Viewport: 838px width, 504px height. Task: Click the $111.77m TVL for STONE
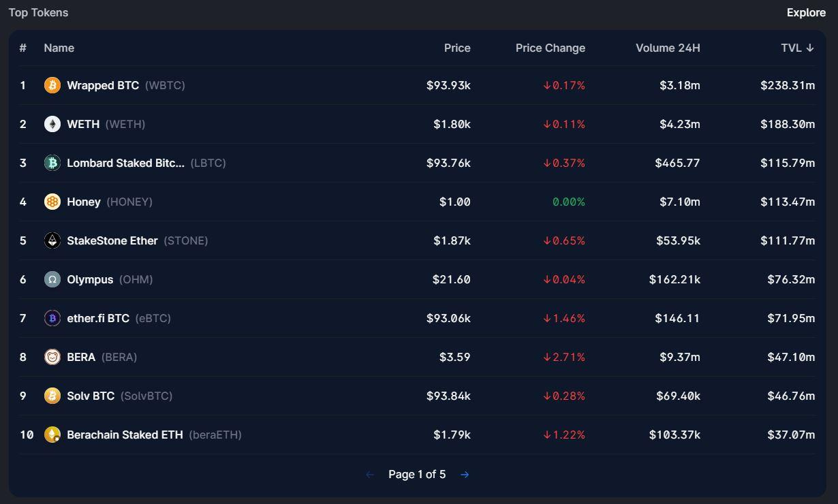[788, 240]
